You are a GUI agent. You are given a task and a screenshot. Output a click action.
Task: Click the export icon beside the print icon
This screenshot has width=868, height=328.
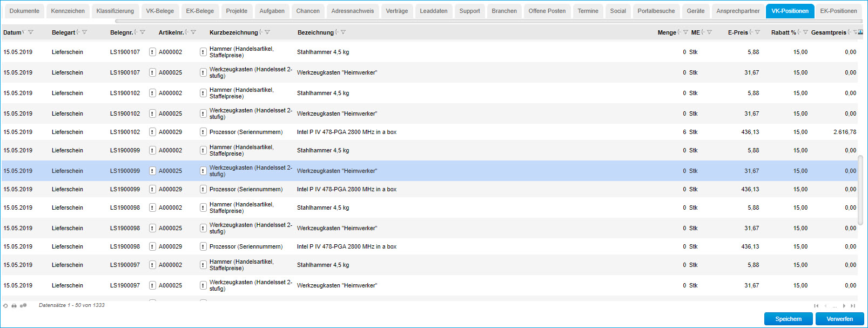coord(23,306)
